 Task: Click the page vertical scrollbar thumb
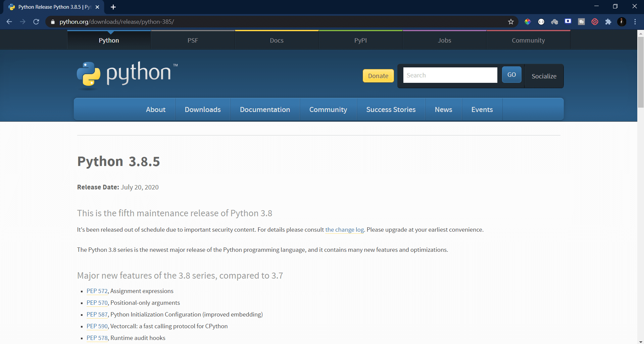pyautogui.click(x=641, y=72)
